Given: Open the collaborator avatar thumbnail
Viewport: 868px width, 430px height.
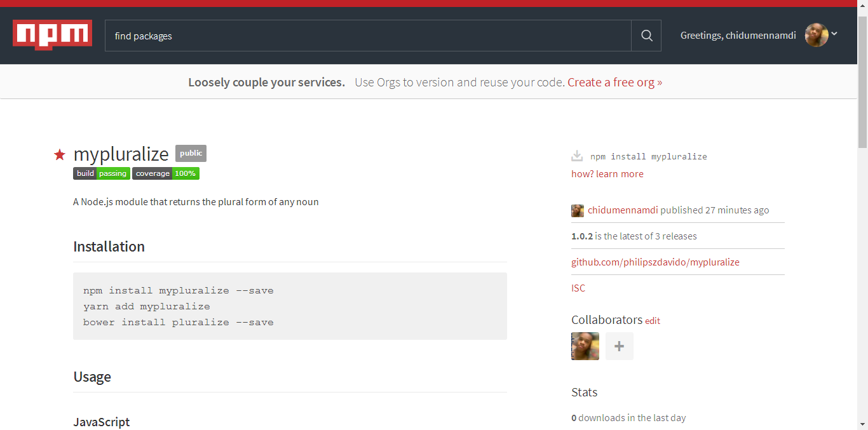Looking at the screenshot, I should point(585,346).
